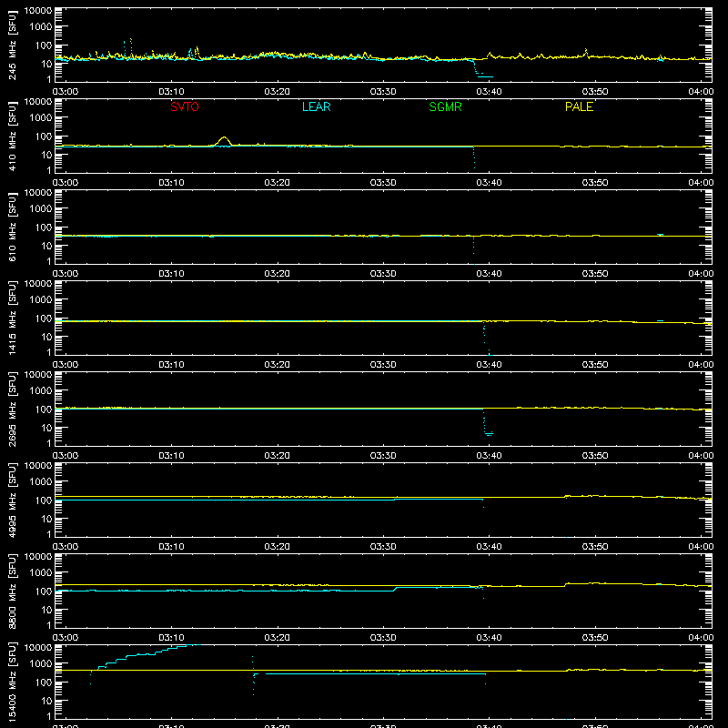Click the 03:20 time label under 410 MHz plot
The image size is (728, 728).
click(278, 183)
